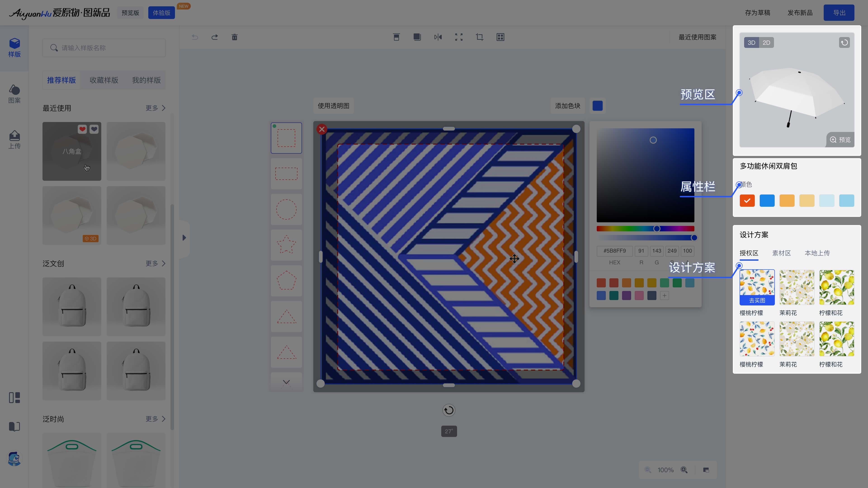Click 使用透明图 button
The image size is (868, 488).
click(x=333, y=106)
